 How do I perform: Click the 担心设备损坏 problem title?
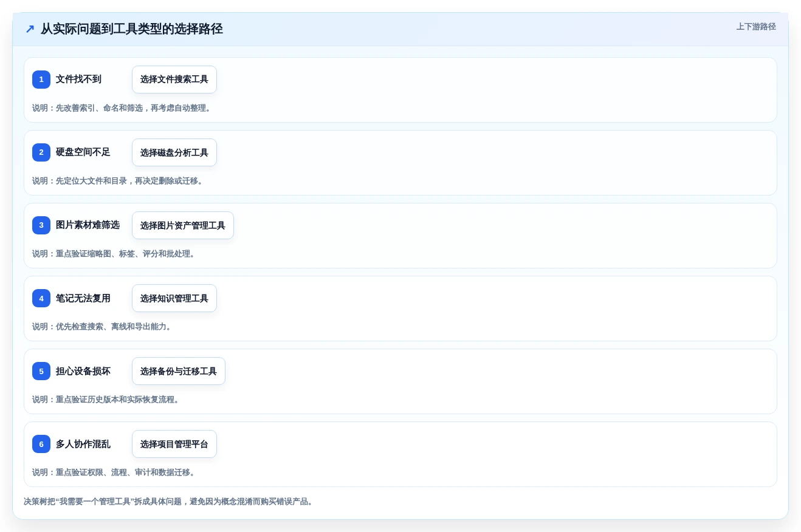(x=83, y=371)
